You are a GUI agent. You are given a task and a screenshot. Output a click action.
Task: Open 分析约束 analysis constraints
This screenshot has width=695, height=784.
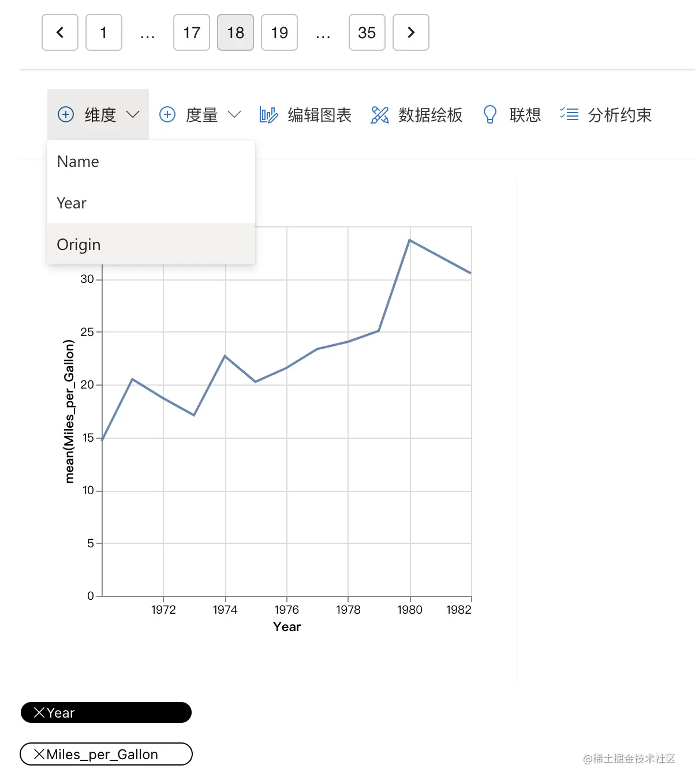[620, 115]
